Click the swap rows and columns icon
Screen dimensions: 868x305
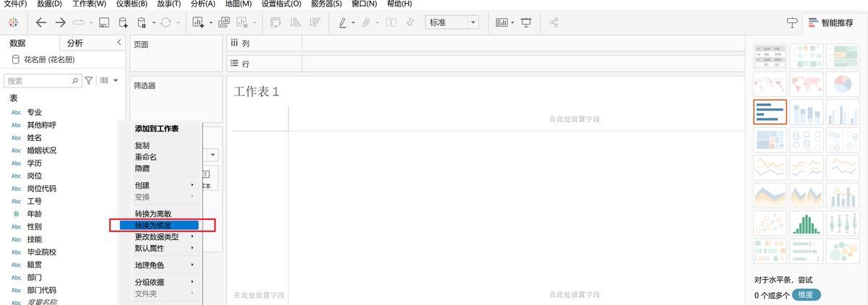276,22
